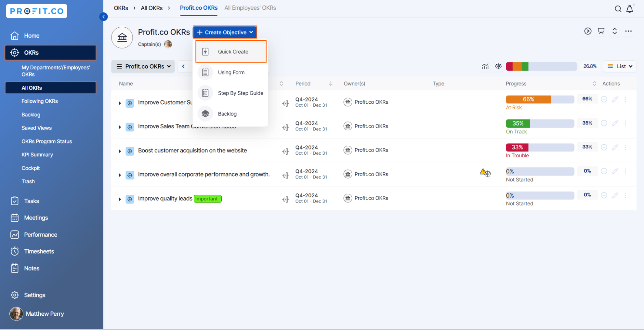Sort by the Progress column sort icon
This screenshot has height=330, width=644.
click(x=595, y=84)
